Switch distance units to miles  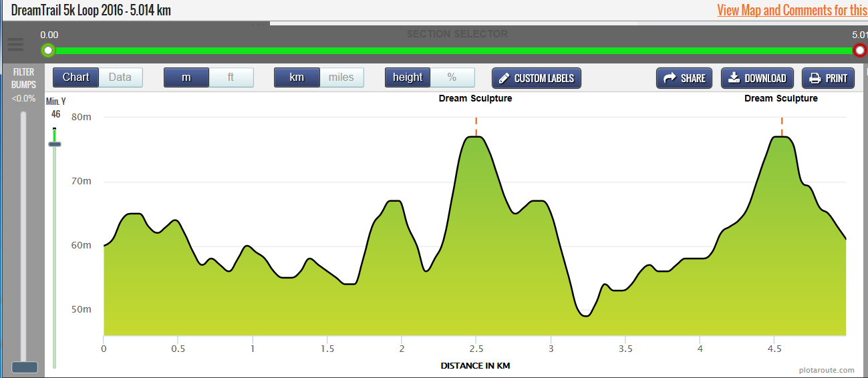click(341, 77)
